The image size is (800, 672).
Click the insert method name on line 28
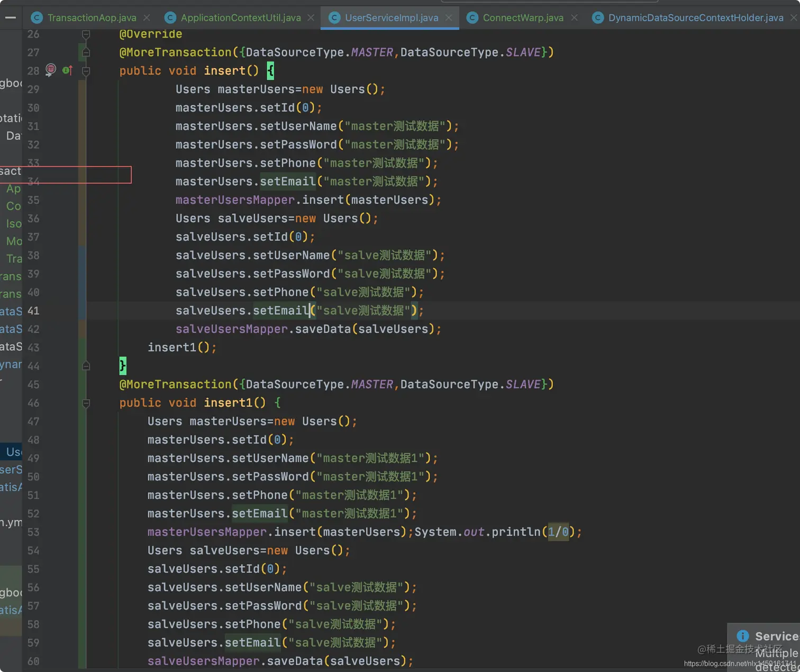point(224,71)
